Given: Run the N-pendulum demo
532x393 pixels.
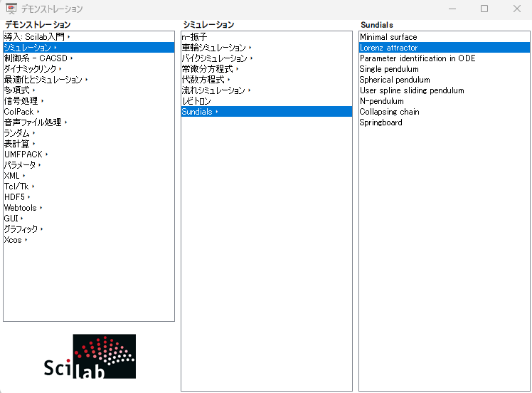Looking at the screenshot, I should point(445,101).
